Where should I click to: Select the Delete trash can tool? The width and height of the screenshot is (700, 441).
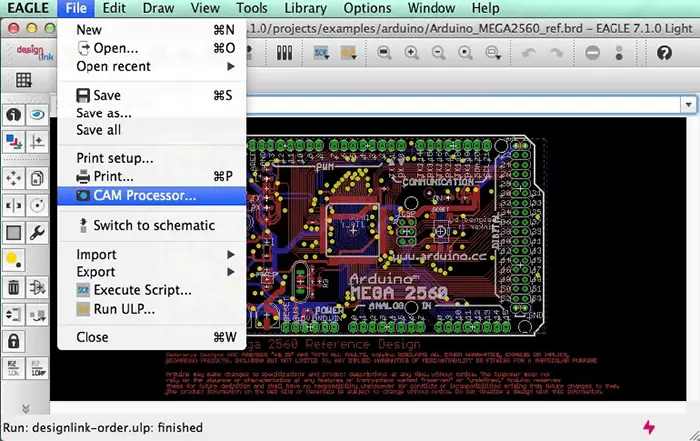coord(14,288)
